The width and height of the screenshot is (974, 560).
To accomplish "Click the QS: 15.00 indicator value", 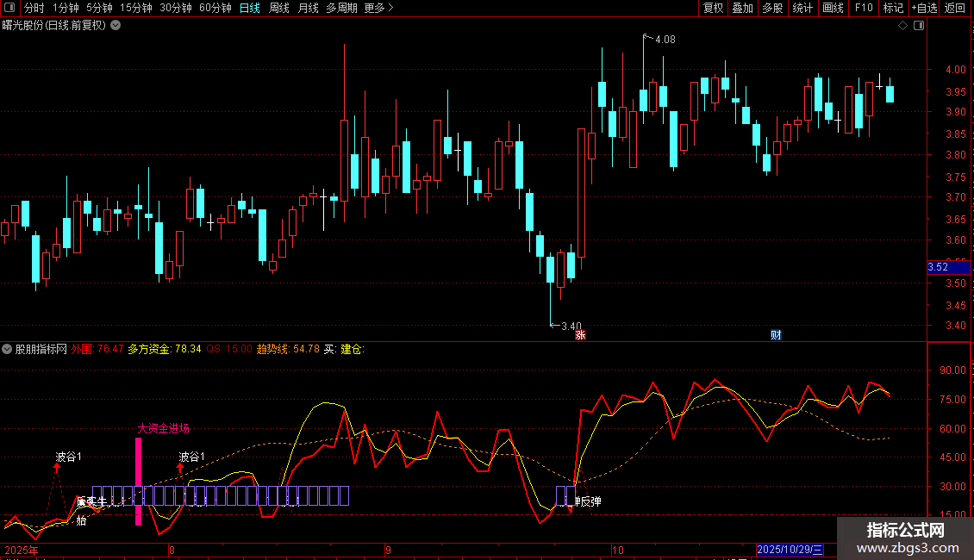I will coord(229,349).
